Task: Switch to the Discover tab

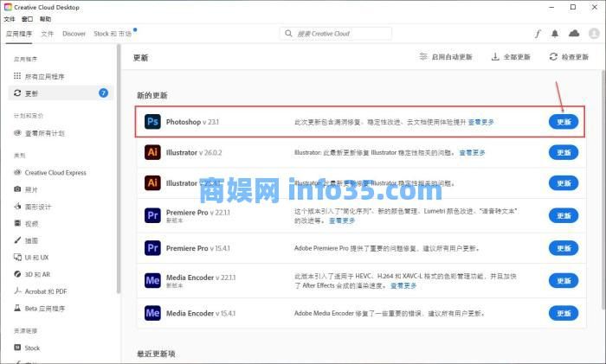Action: (x=74, y=34)
